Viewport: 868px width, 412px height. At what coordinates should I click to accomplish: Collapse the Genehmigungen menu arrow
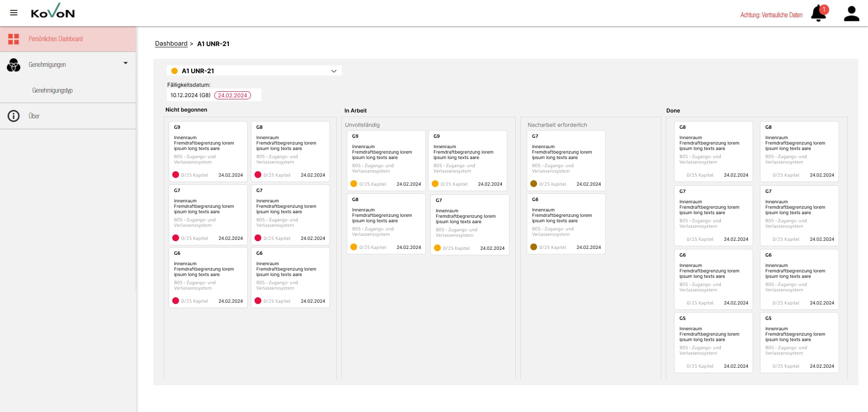[126, 63]
